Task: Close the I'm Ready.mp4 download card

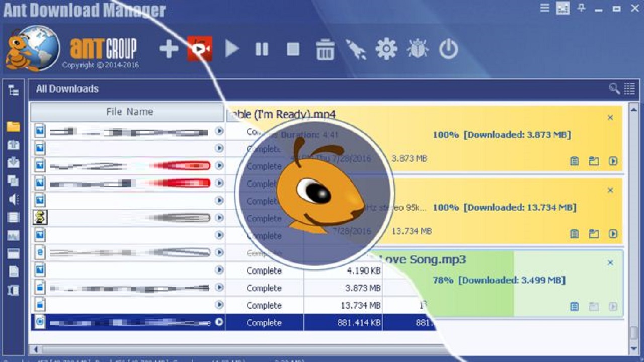Action: pyautogui.click(x=610, y=118)
